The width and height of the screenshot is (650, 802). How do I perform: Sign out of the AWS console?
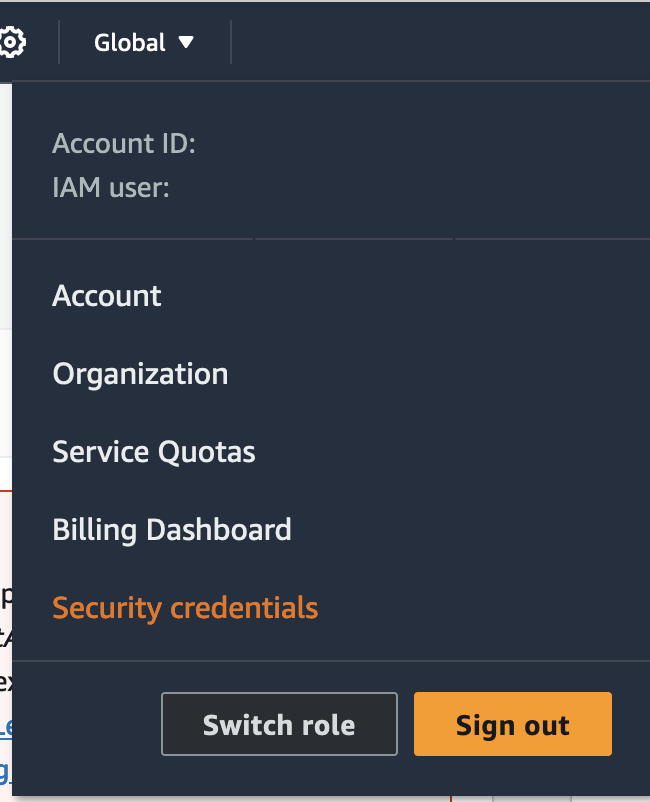(x=512, y=723)
